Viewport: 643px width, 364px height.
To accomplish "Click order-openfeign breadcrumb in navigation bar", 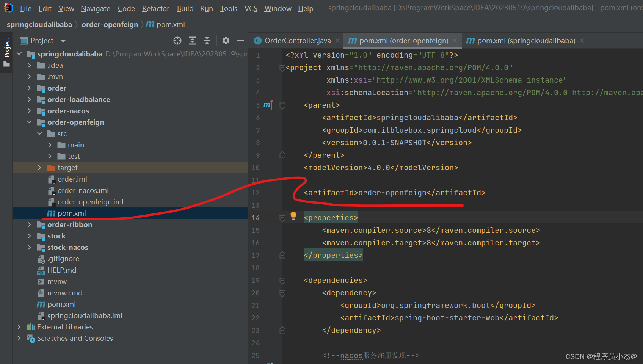I will coord(110,24).
